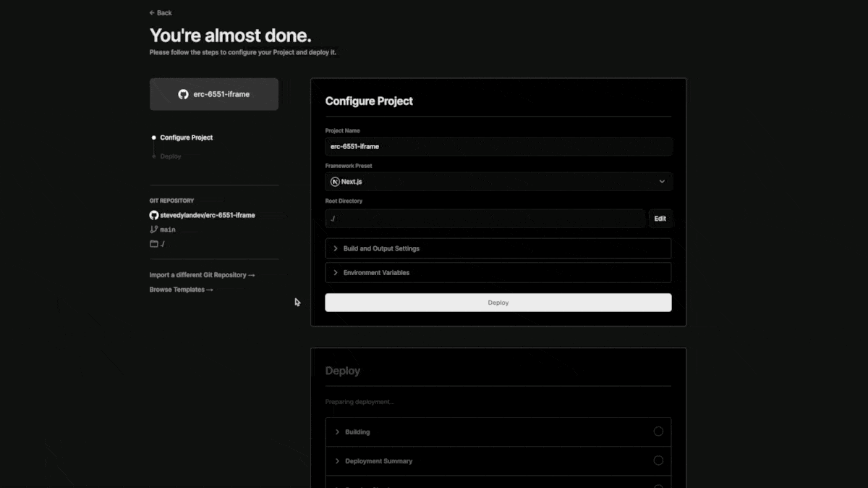Select the Configure Project step in sidebar
This screenshot has width=868, height=488.
click(187, 138)
